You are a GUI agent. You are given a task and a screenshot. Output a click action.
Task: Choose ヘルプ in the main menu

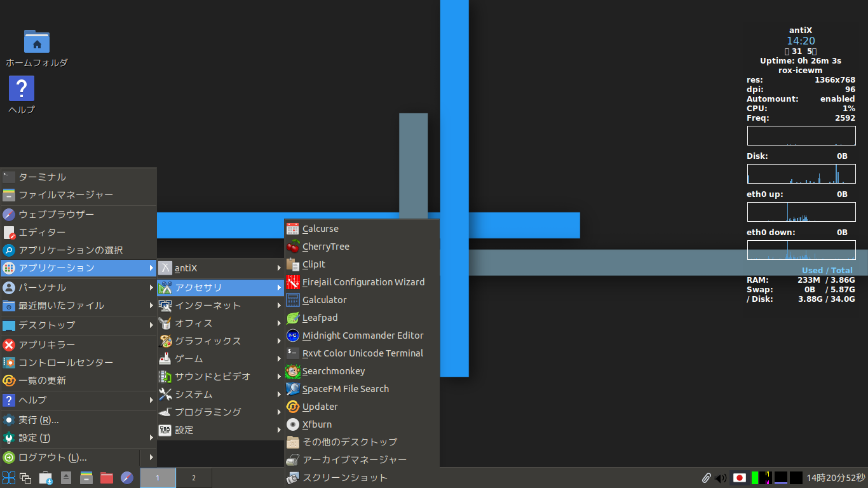pyautogui.click(x=79, y=400)
